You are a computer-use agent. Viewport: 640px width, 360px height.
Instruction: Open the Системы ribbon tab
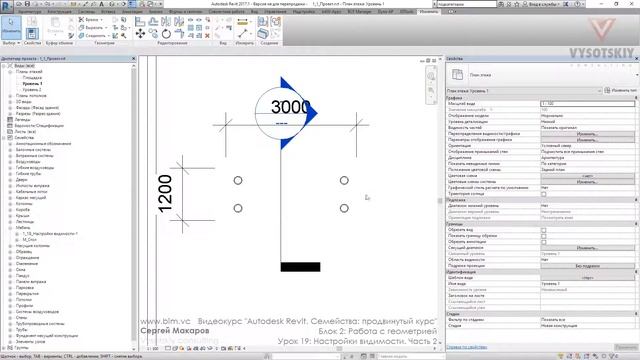click(x=87, y=12)
